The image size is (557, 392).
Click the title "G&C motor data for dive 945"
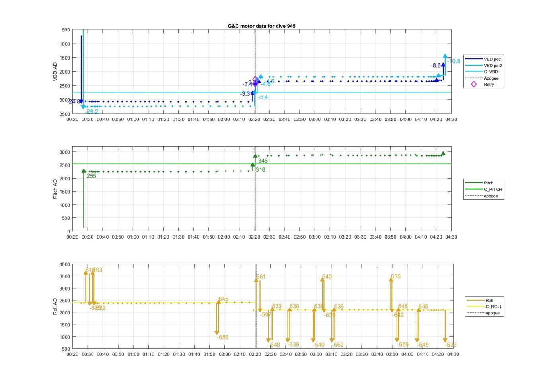tap(261, 26)
